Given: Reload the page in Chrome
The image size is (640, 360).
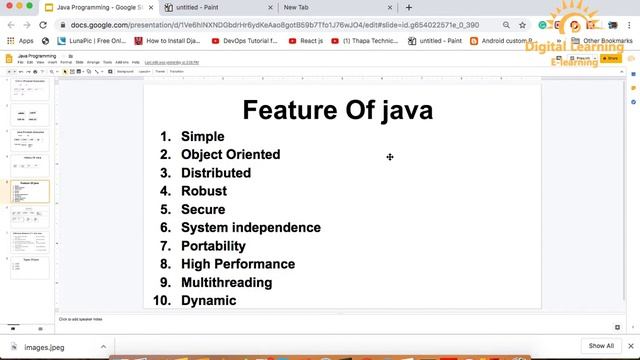Looking at the screenshot, I should click(43, 25).
